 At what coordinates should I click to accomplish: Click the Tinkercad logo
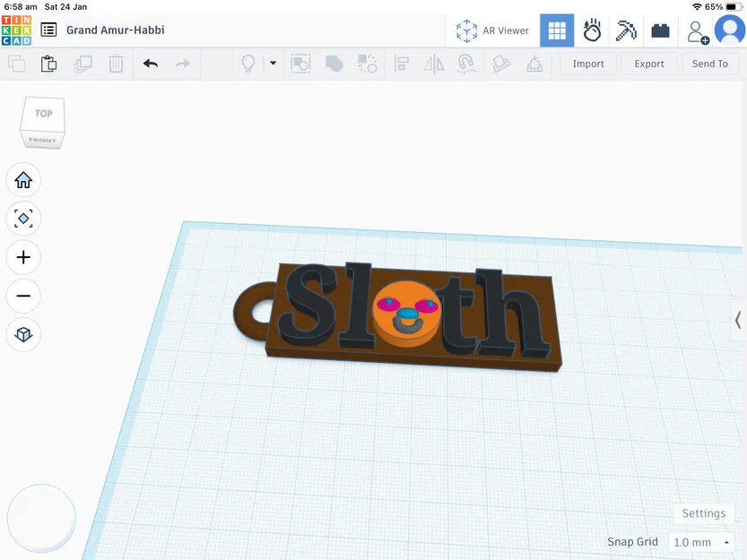(x=16, y=30)
